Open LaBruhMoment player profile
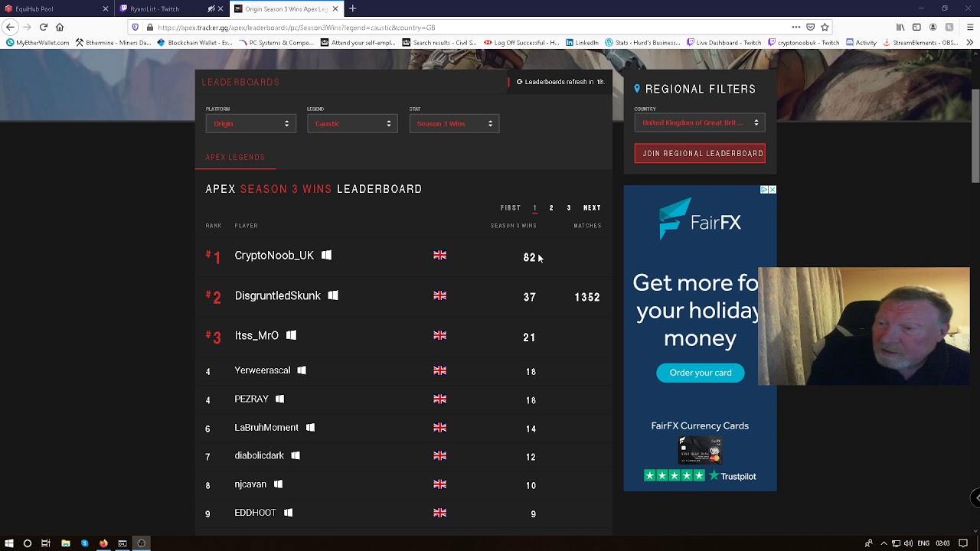The width and height of the screenshot is (980, 551). [266, 428]
